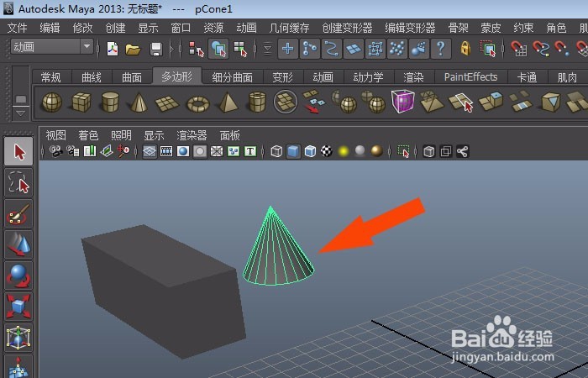Click the highlight selection mode icon
Viewport: 588px width, 378px height.
coord(488,49)
